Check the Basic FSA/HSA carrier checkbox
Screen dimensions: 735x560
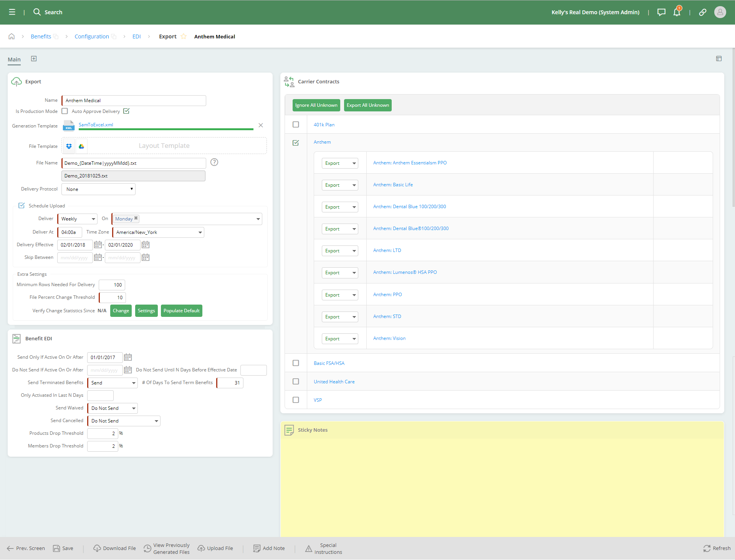(x=296, y=363)
